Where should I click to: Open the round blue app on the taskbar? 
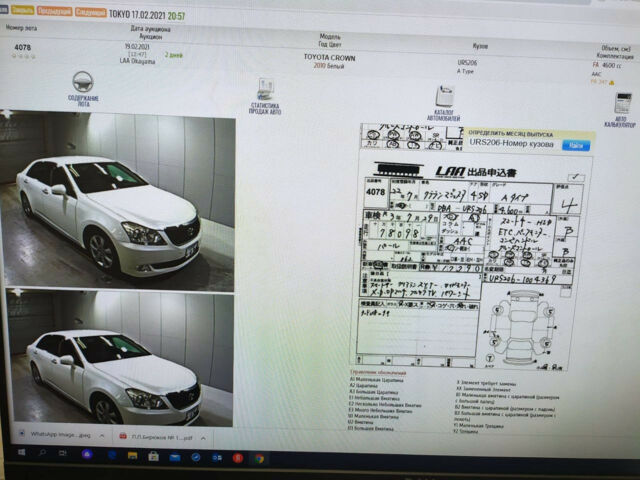pyautogui.click(x=196, y=457)
